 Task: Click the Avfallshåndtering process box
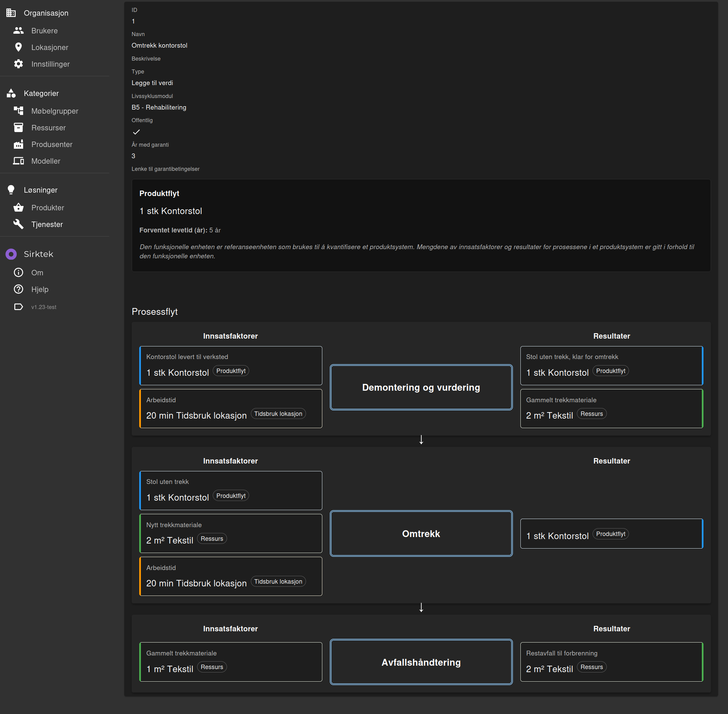point(421,662)
